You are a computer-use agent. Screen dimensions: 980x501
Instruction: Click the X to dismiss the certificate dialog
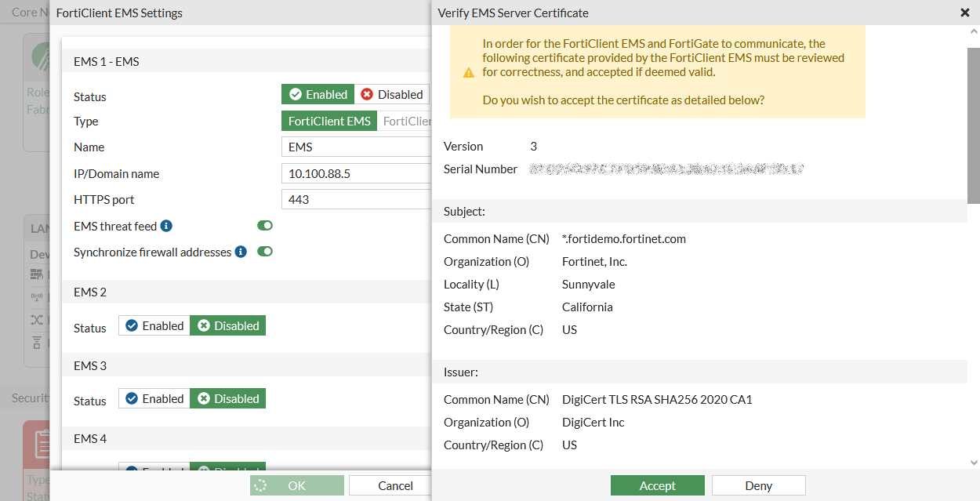click(964, 13)
